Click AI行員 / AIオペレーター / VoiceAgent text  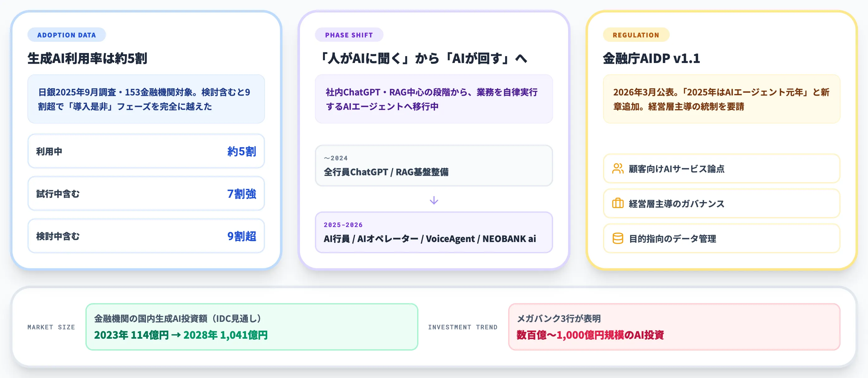pyautogui.click(x=430, y=239)
